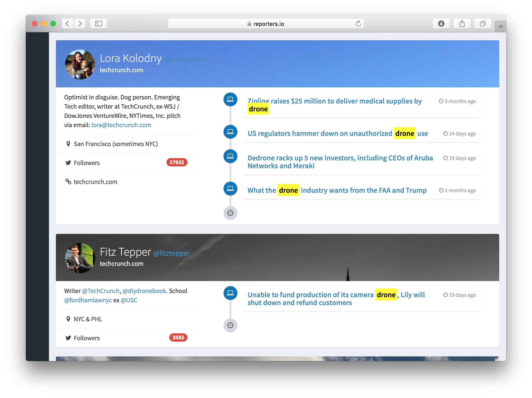Image resolution: width=532 pixels, height=398 pixels.
Task: Reload the reporters.io page
Action: click(358, 24)
